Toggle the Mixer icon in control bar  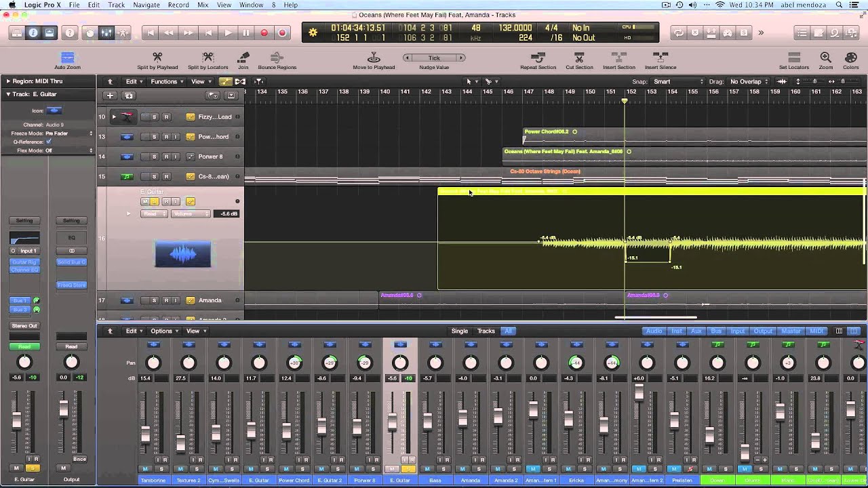pos(106,33)
